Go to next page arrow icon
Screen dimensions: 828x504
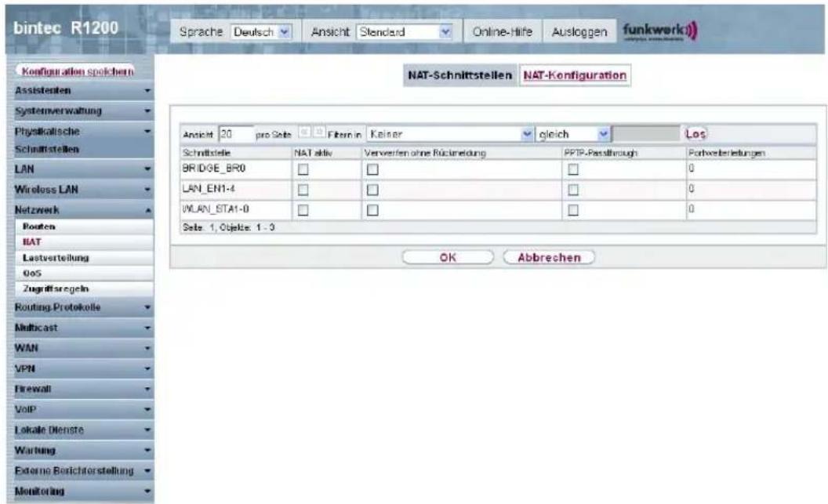click(x=319, y=132)
